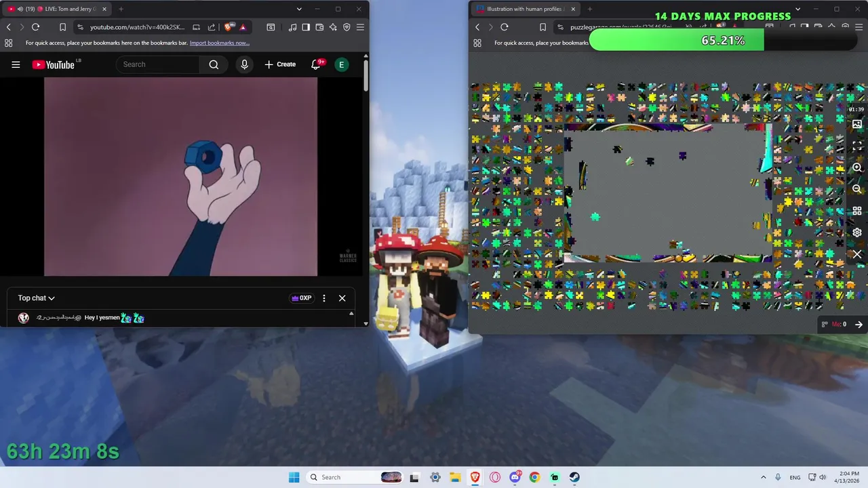Click the YouTube Create button
Image resolution: width=868 pixels, height=488 pixels.
coord(280,64)
